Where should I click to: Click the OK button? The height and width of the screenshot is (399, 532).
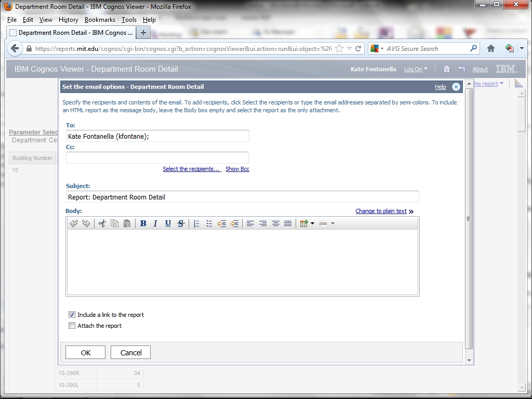tap(85, 352)
